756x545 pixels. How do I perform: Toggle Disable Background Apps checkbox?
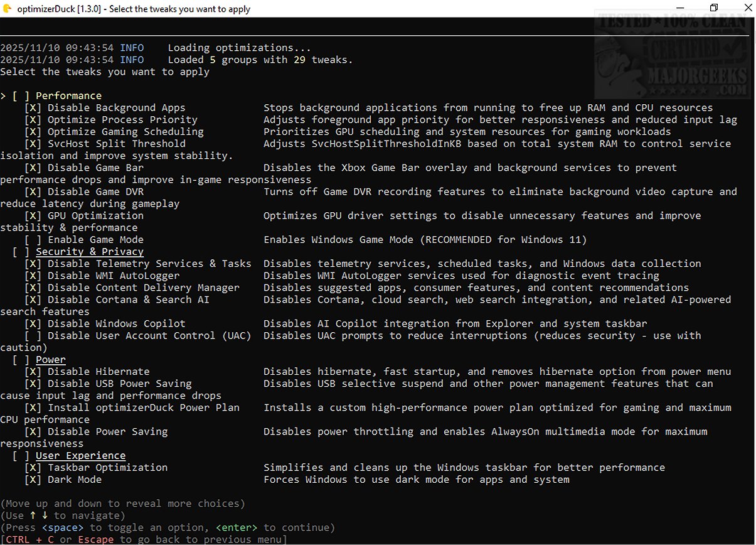(33, 108)
